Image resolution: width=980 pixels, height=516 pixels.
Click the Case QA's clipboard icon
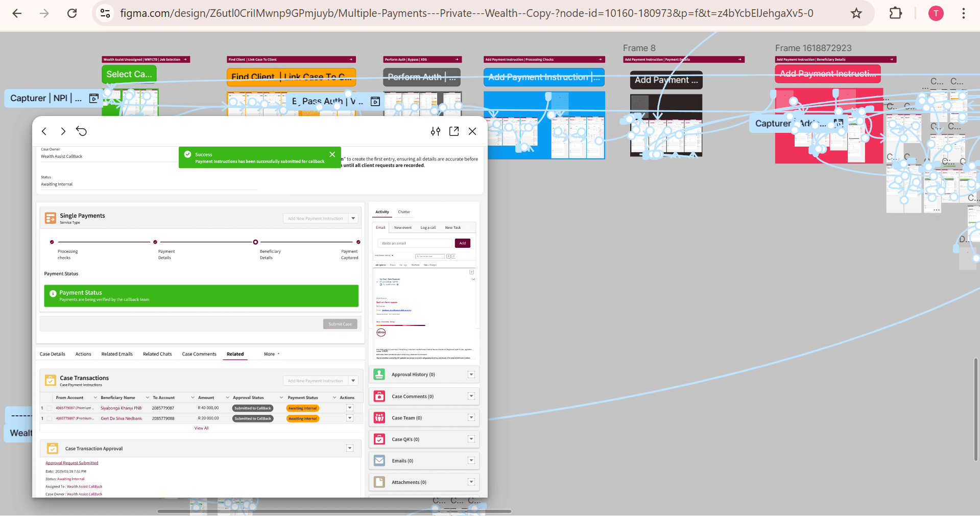(379, 439)
